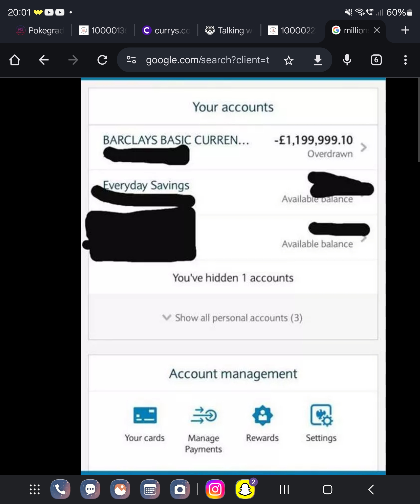Click the google.com address bar field
420x504 pixels.
point(207,60)
